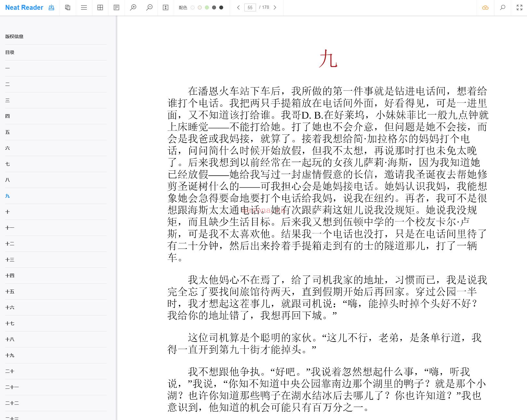
Task: Jump to chapter 十九
Action: pos(56,355)
